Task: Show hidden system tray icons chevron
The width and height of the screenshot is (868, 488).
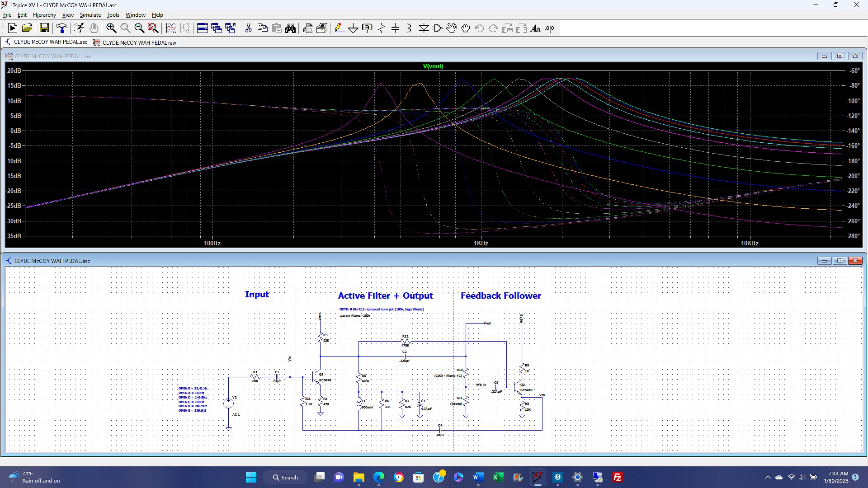Action: tap(768, 477)
